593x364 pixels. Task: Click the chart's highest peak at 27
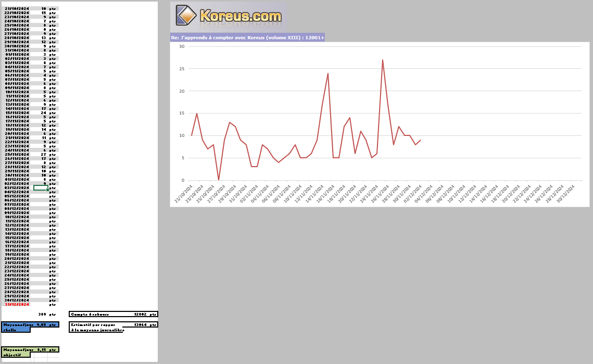[x=383, y=60]
